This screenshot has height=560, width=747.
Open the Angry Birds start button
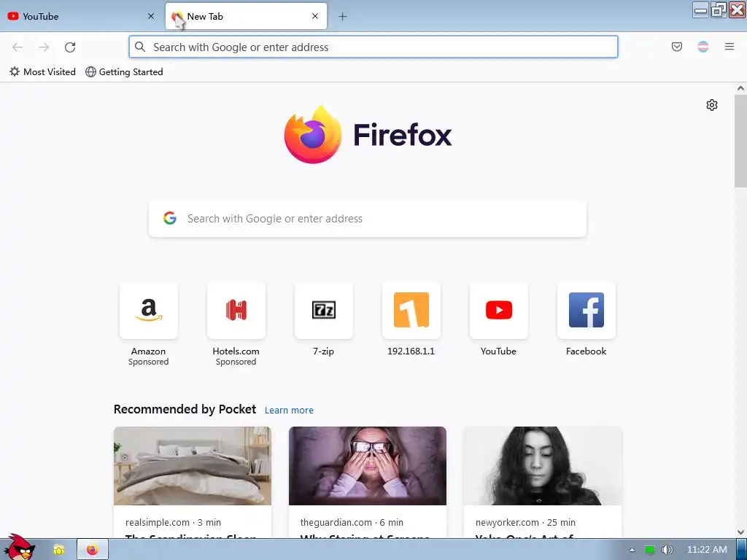point(19,547)
